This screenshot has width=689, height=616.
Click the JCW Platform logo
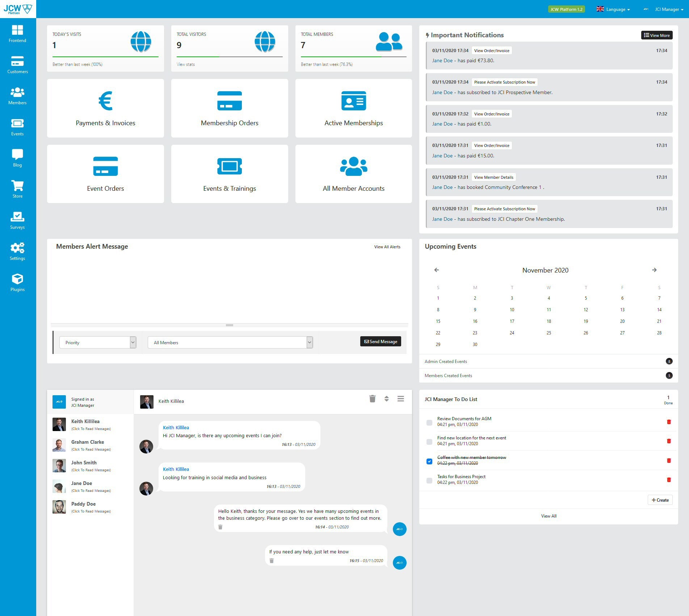(x=18, y=9)
